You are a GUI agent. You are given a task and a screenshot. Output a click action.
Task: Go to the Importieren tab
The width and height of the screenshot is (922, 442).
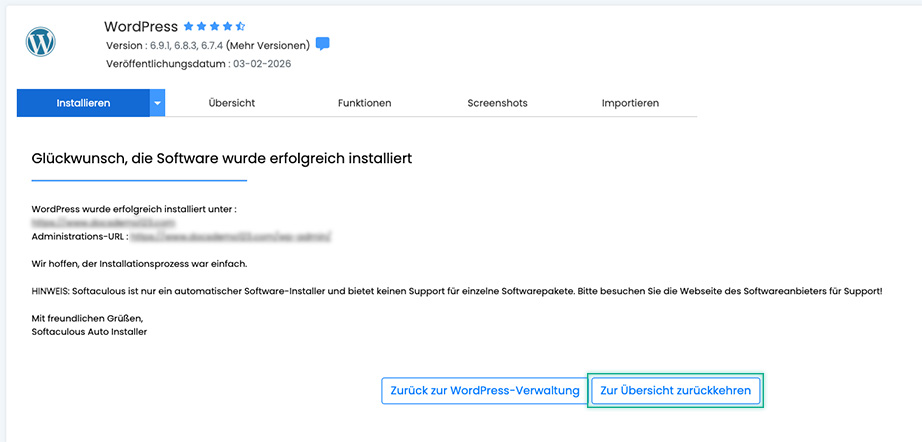pos(630,103)
